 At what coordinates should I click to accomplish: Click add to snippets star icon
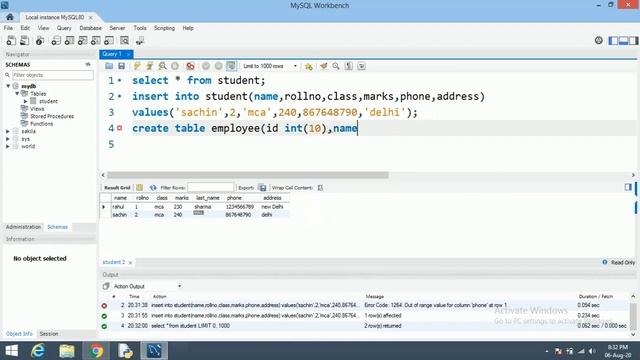pyautogui.click(x=309, y=66)
